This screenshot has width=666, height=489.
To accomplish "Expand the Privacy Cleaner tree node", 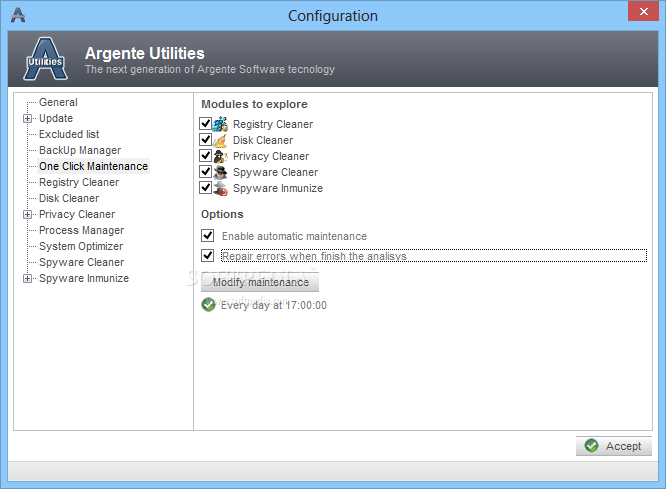I will point(27,215).
